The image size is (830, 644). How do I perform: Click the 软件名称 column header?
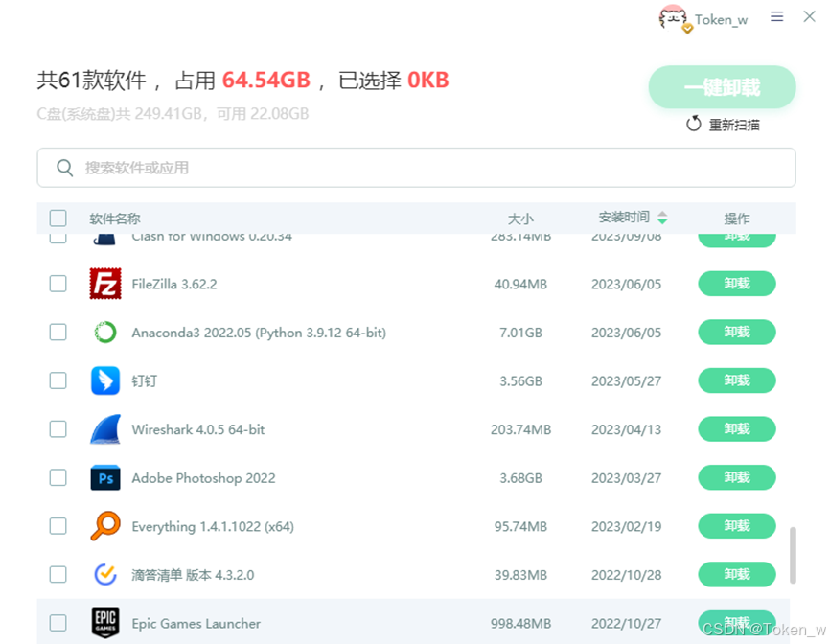(x=115, y=218)
